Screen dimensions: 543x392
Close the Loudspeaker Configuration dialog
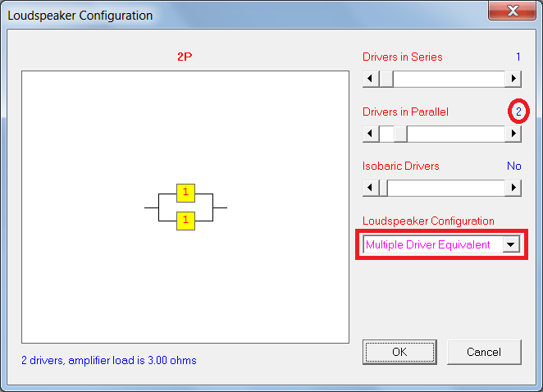(513, 11)
